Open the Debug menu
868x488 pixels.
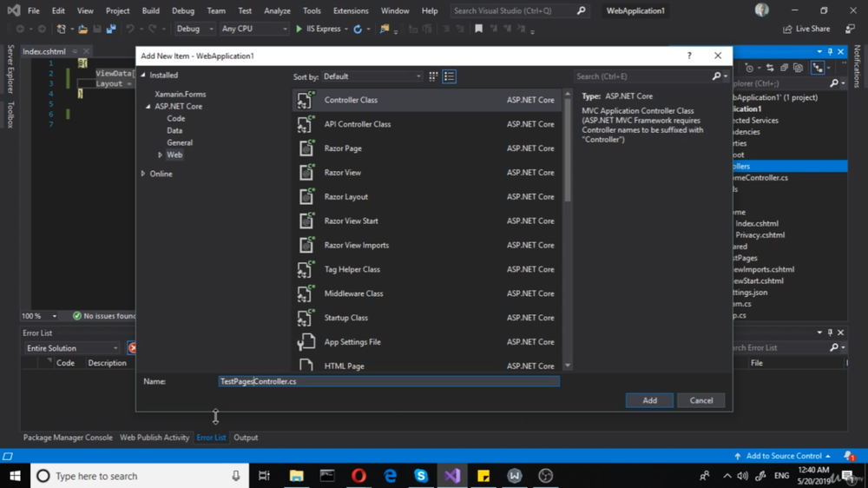tap(182, 10)
